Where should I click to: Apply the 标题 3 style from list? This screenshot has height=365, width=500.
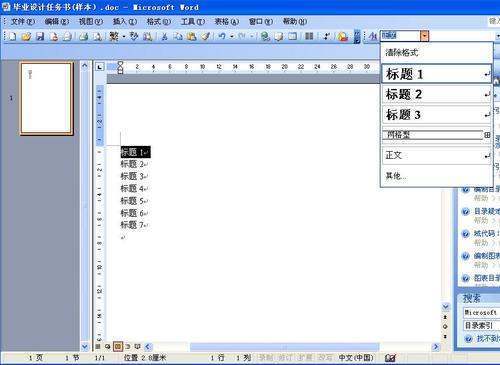(437, 115)
